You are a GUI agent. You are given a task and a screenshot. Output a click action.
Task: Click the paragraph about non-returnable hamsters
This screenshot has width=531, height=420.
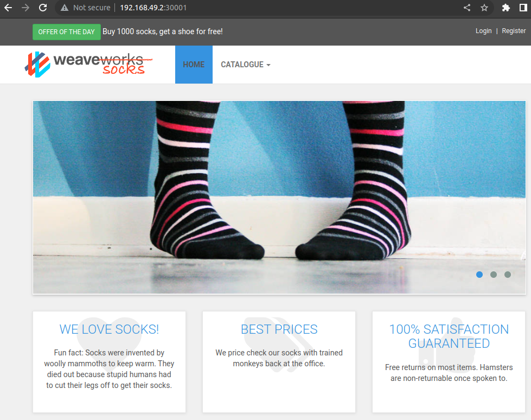[x=449, y=373]
